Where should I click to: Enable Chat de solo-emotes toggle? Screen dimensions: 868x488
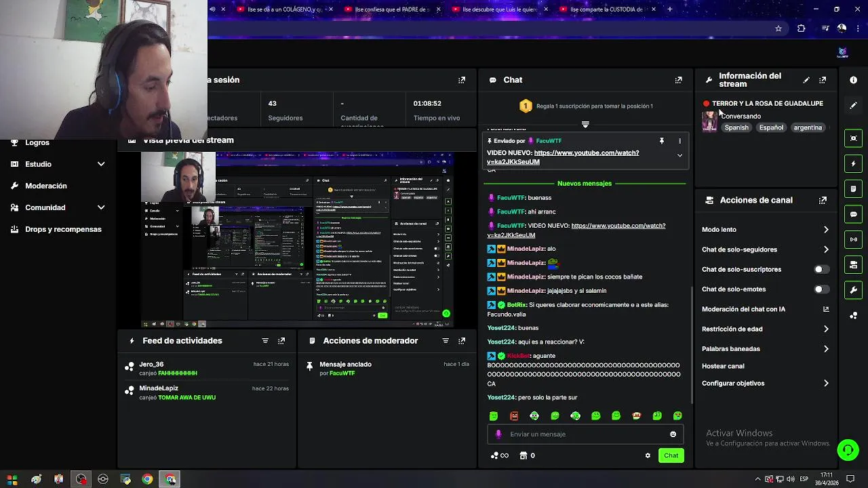click(821, 289)
